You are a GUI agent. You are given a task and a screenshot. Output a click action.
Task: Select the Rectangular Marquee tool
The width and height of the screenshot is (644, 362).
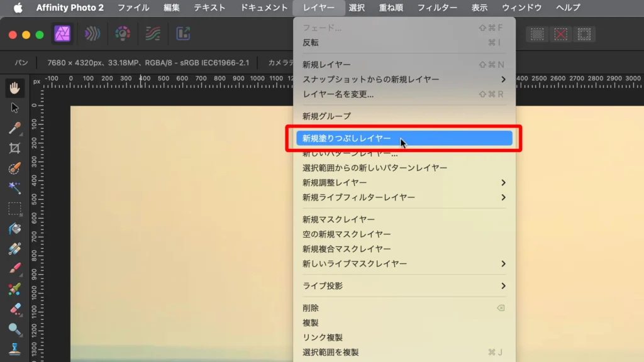point(14,209)
